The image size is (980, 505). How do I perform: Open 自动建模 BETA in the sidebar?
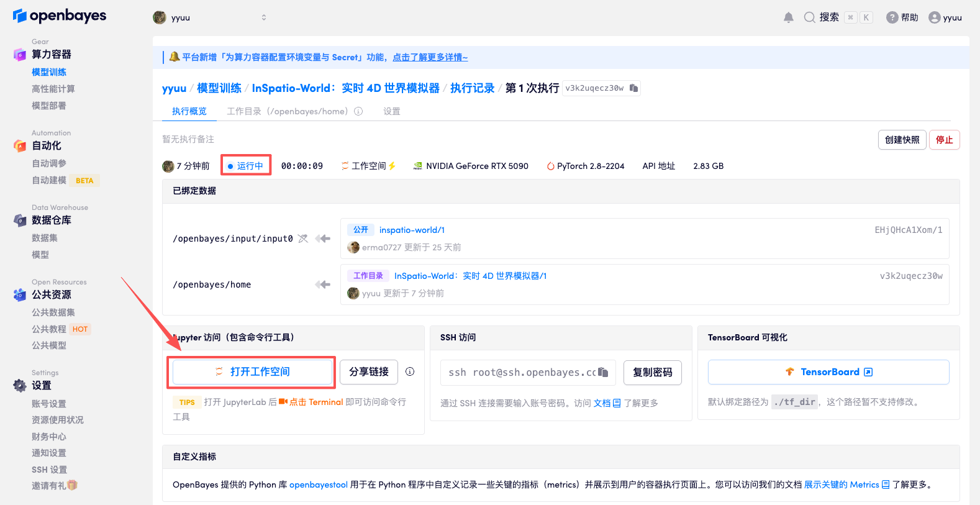click(x=65, y=180)
